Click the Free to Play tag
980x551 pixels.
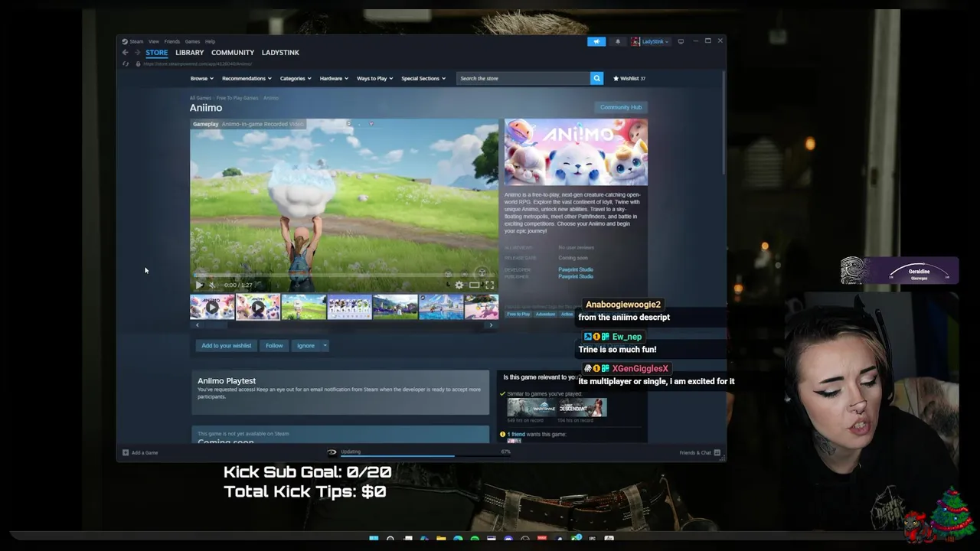click(518, 314)
